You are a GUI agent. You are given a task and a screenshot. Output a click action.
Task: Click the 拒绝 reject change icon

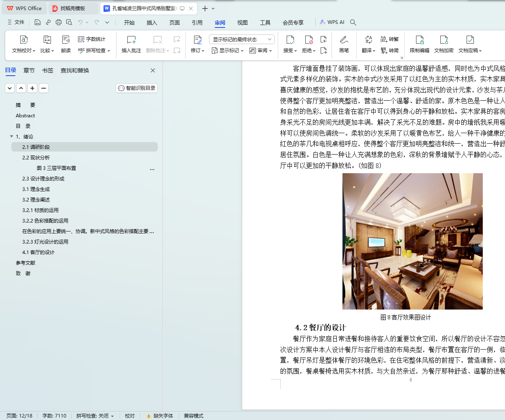tap(308, 40)
